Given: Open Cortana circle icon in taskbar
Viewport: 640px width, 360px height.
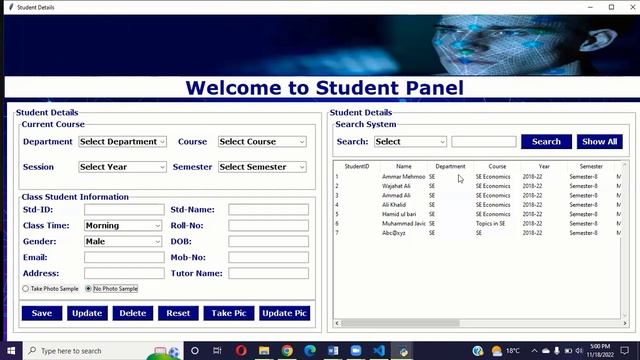Looking at the screenshot, I should [195, 351].
